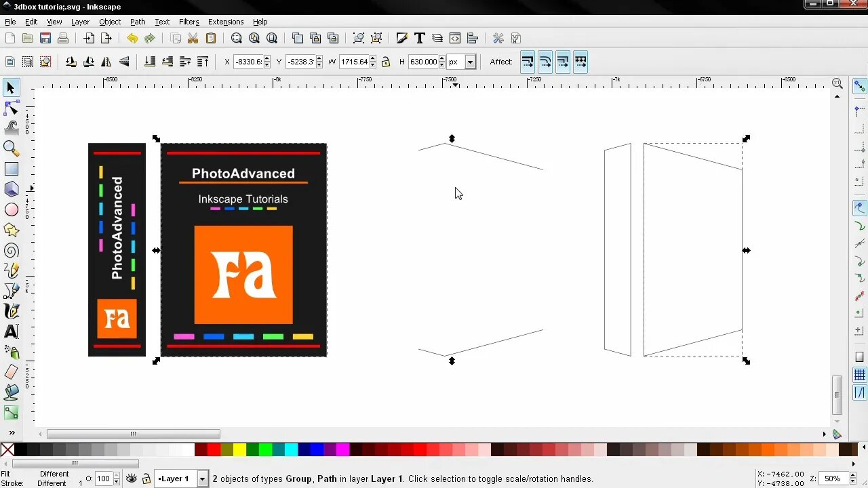Screen dimensions: 868x488
Task: Open the Extensions menu
Action: 226,22
